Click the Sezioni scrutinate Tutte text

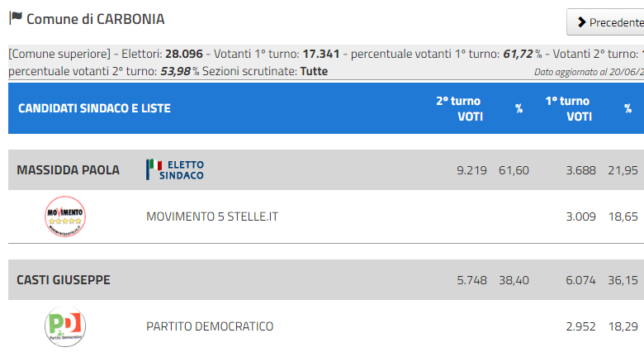[x=265, y=71]
